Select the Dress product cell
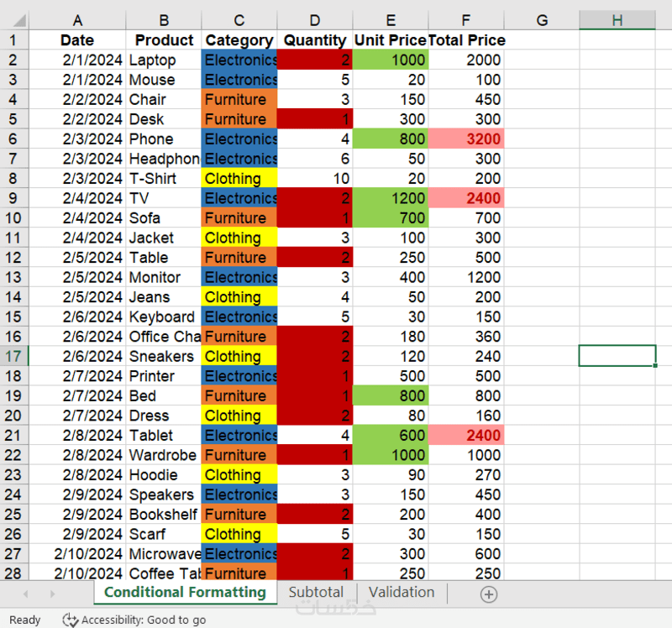672x628 pixels. tap(164, 415)
